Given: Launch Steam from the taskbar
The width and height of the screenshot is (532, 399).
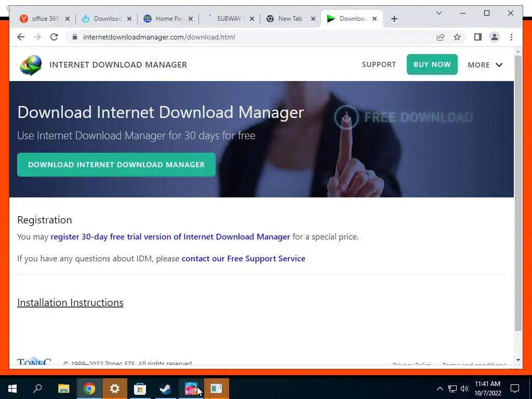Looking at the screenshot, I should (165, 389).
